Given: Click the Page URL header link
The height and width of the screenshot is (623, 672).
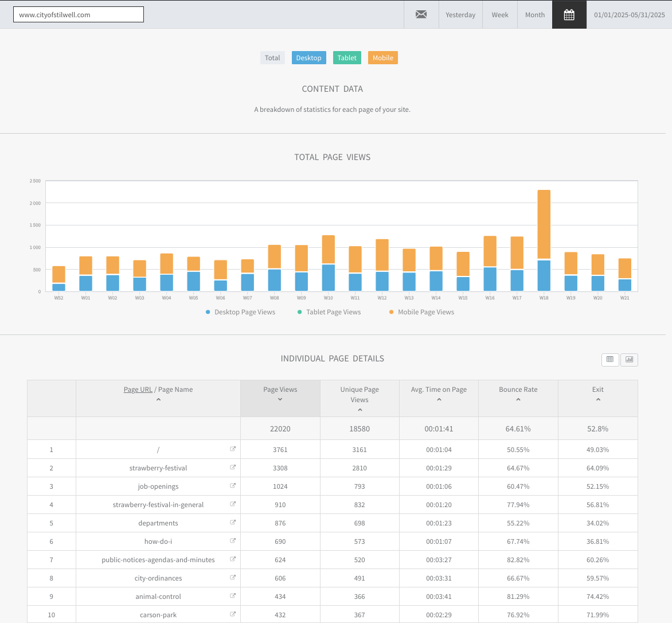Looking at the screenshot, I should (x=138, y=390).
